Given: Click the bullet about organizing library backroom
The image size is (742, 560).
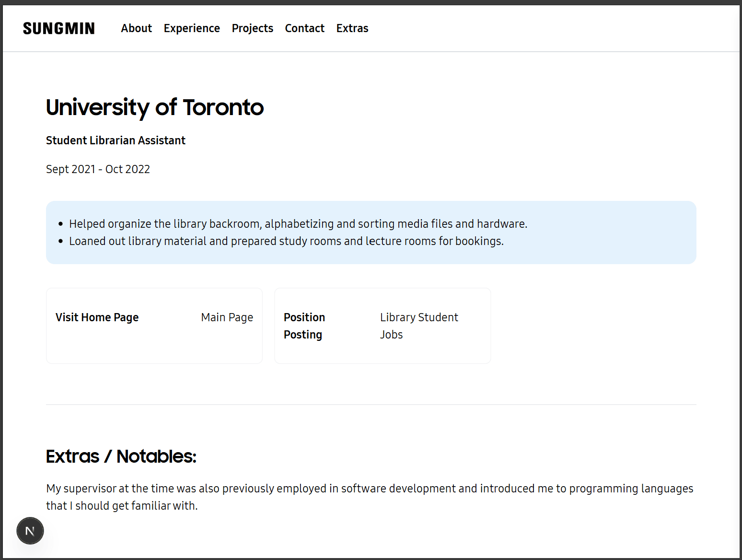Looking at the screenshot, I should point(298,224).
